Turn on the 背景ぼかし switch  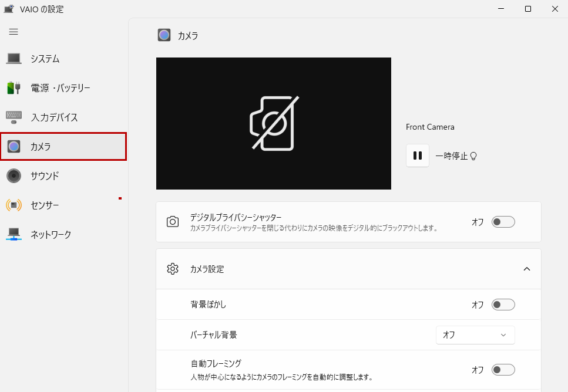click(x=503, y=305)
